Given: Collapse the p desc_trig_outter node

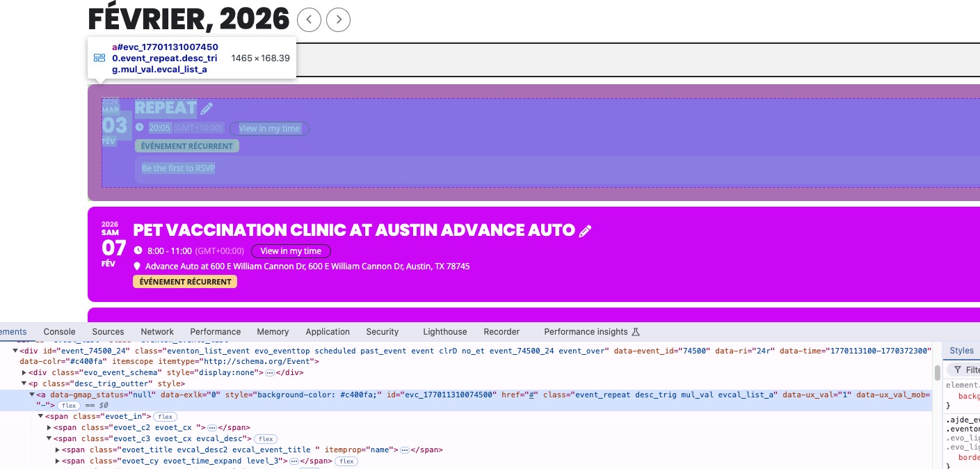Looking at the screenshot, I should (24, 384).
